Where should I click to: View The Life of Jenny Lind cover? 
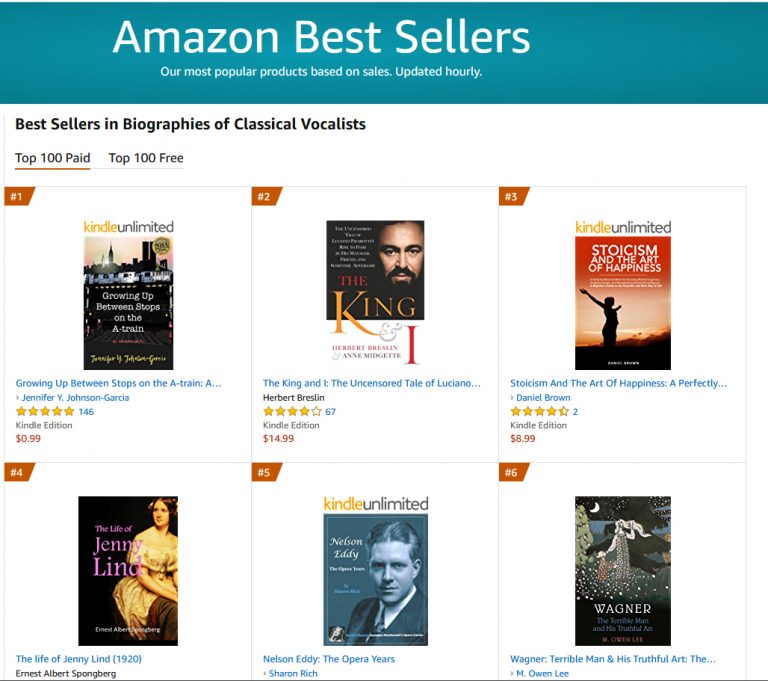click(128, 570)
